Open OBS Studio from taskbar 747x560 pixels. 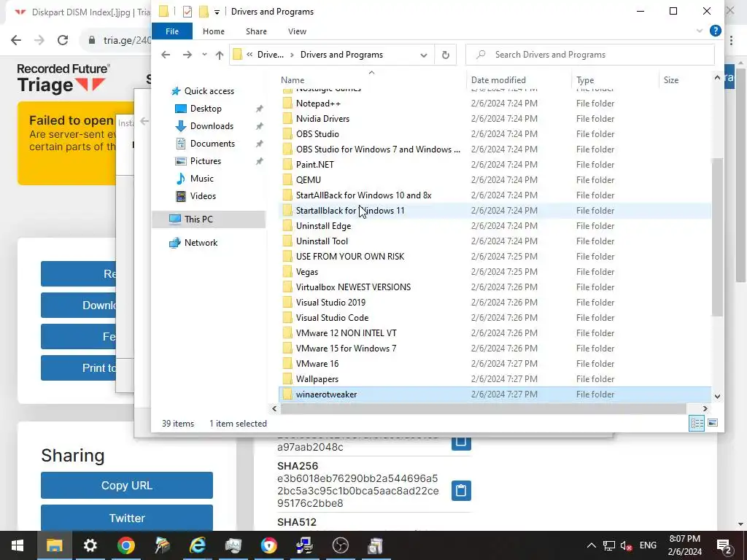[x=340, y=545]
